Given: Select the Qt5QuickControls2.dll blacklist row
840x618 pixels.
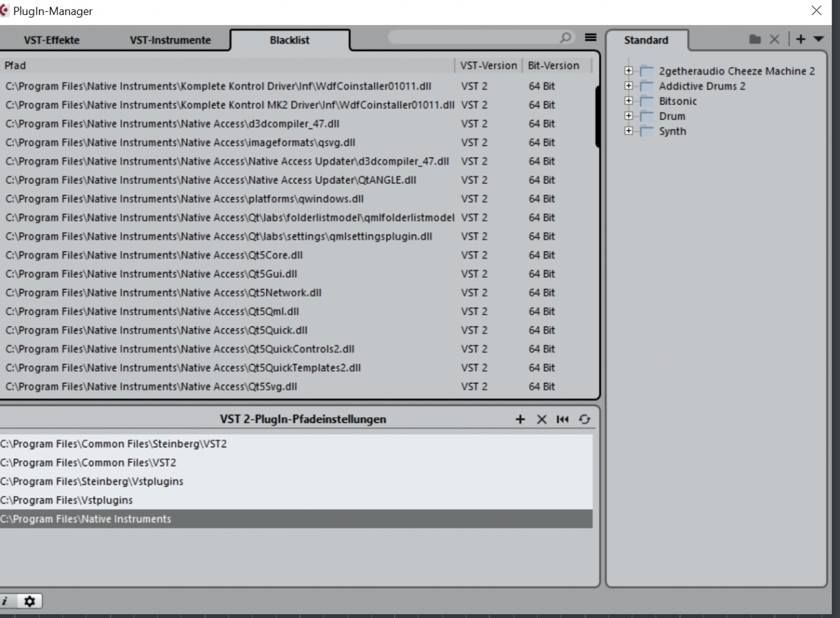Looking at the screenshot, I should 296,349.
